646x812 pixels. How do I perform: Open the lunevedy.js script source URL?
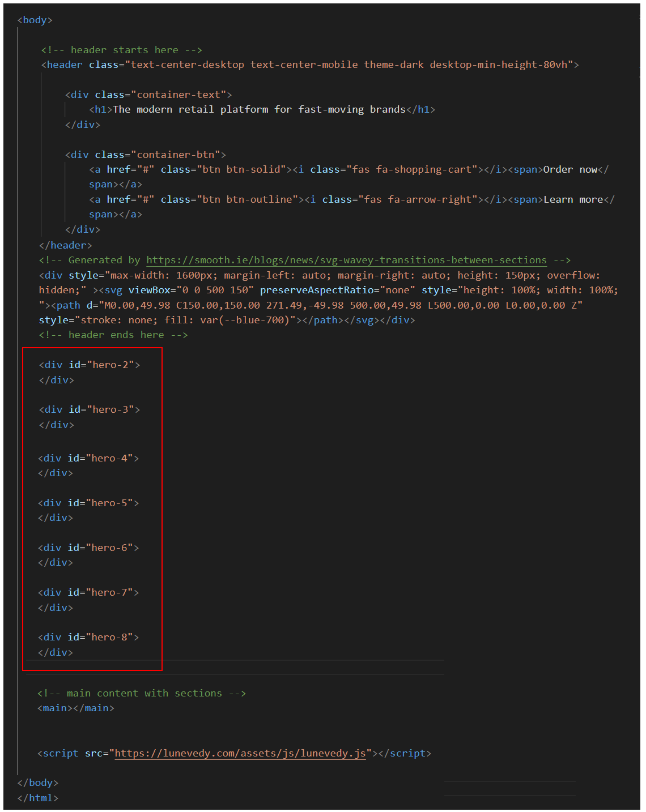[240, 753]
